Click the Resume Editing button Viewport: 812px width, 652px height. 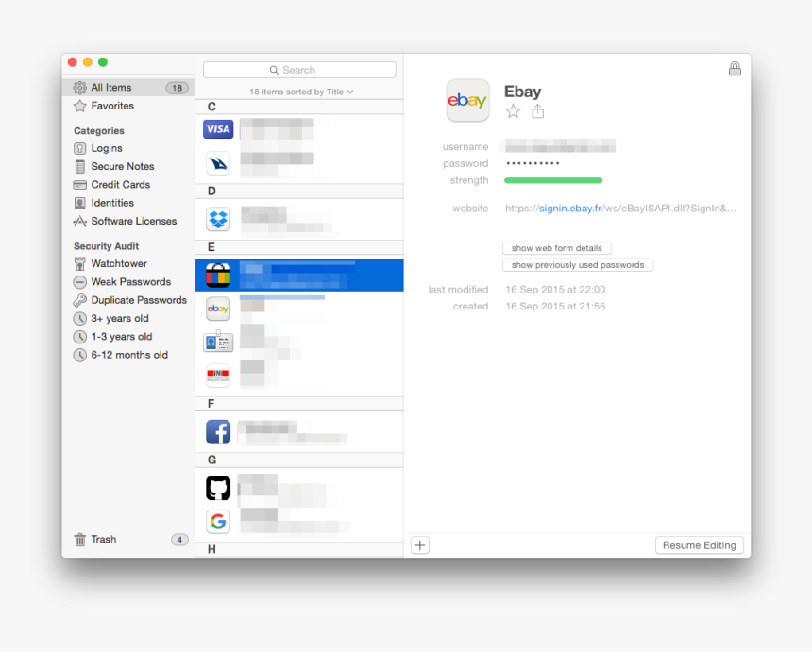700,545
